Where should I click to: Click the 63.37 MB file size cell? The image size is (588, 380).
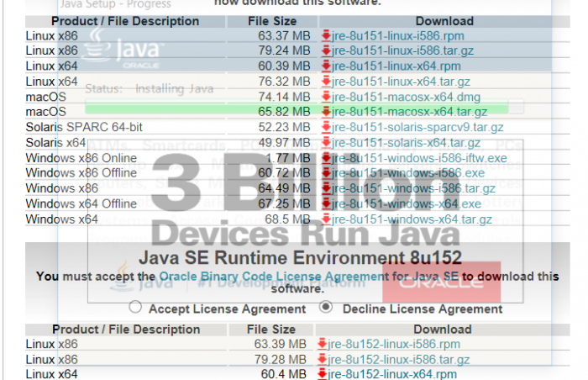[284, 36]
